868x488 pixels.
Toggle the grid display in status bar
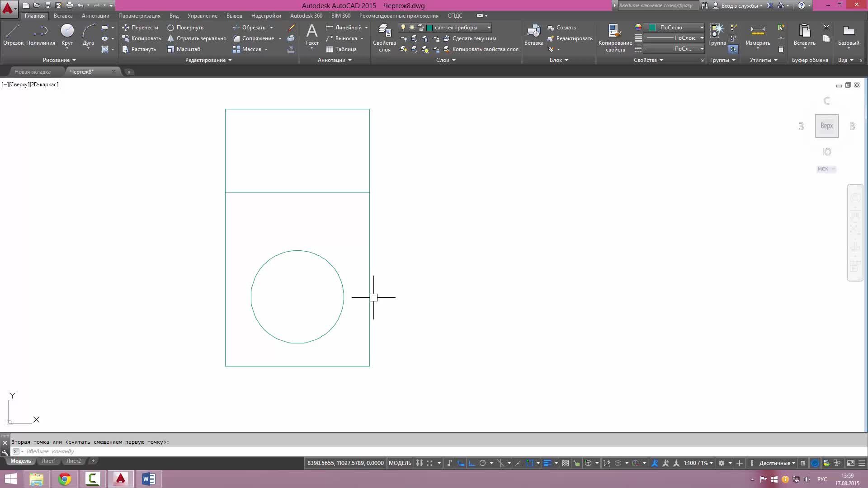point(419,463)
